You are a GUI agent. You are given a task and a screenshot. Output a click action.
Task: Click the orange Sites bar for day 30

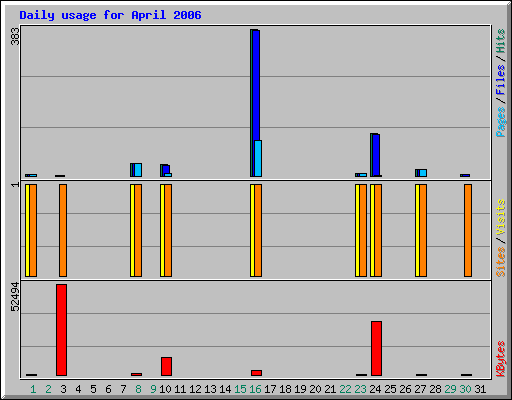pos(468,230)
